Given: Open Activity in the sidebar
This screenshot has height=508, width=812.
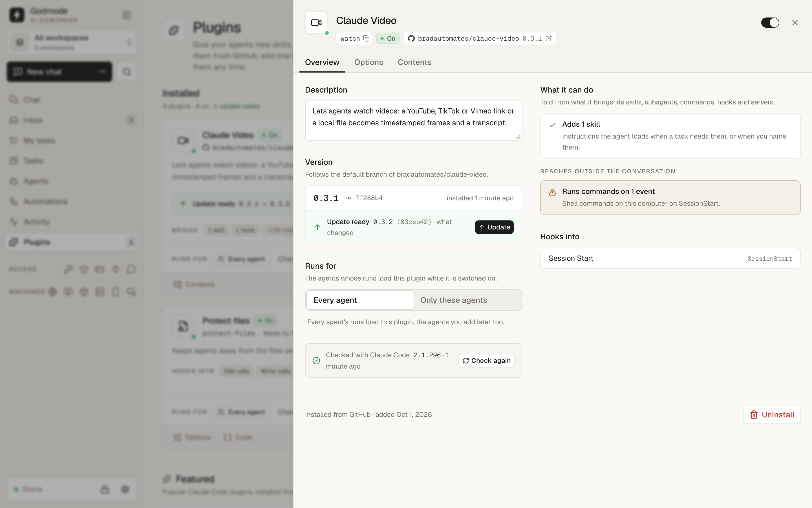Looking at the screenshot, I should pos(72,222).
